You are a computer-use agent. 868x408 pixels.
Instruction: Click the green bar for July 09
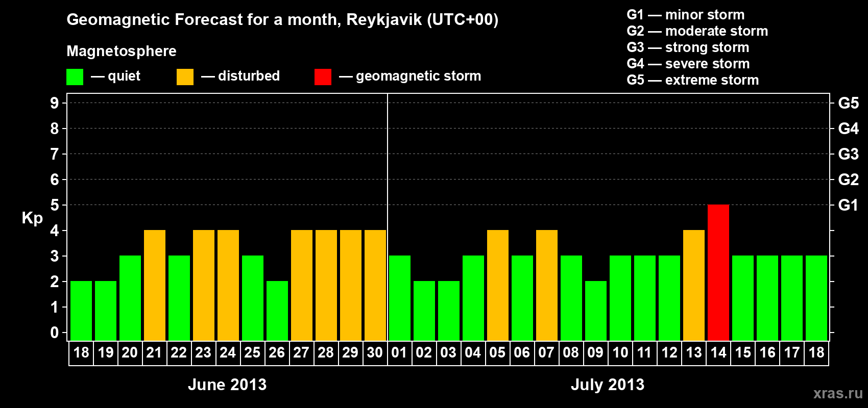tap(596, 311)
